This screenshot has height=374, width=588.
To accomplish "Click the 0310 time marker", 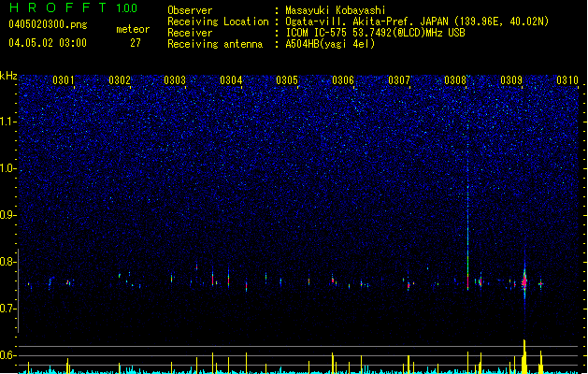I will [567, 80].
